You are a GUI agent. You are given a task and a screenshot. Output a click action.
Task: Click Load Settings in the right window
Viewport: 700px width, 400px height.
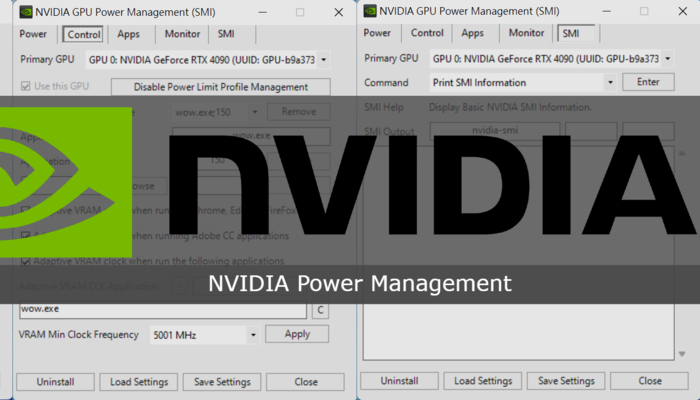pos(483,381)
